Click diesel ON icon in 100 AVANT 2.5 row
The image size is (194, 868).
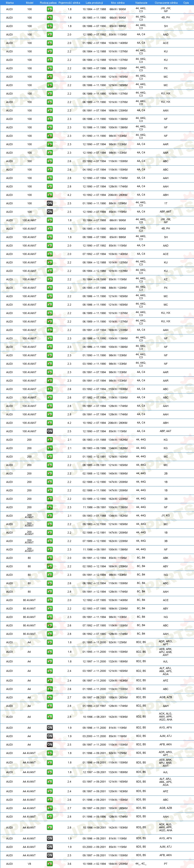[x=50, y=431]
